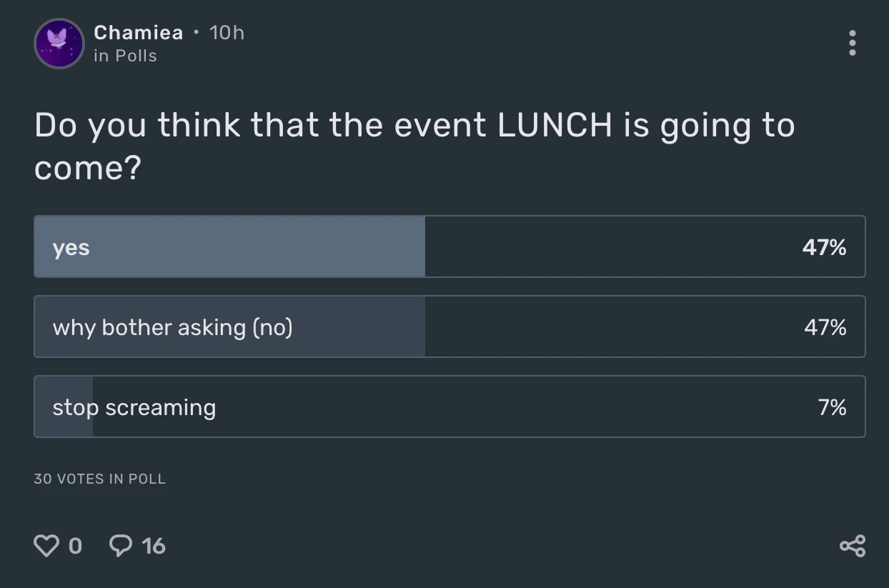Click Chamiea's purple profile avatar

click(x=59, y=44)
